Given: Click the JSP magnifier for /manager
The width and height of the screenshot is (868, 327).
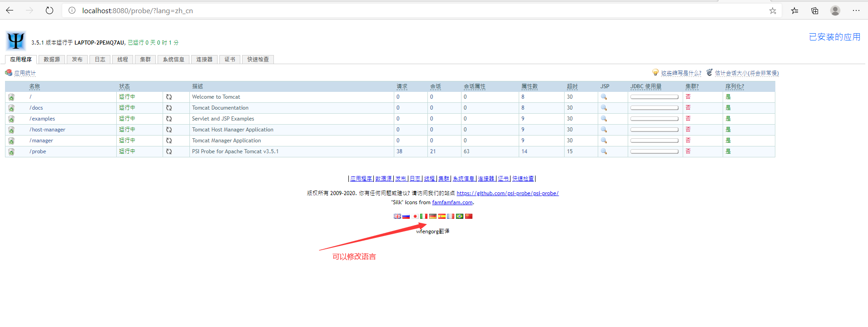Looking at the screenshot, I should pos(604,141).
